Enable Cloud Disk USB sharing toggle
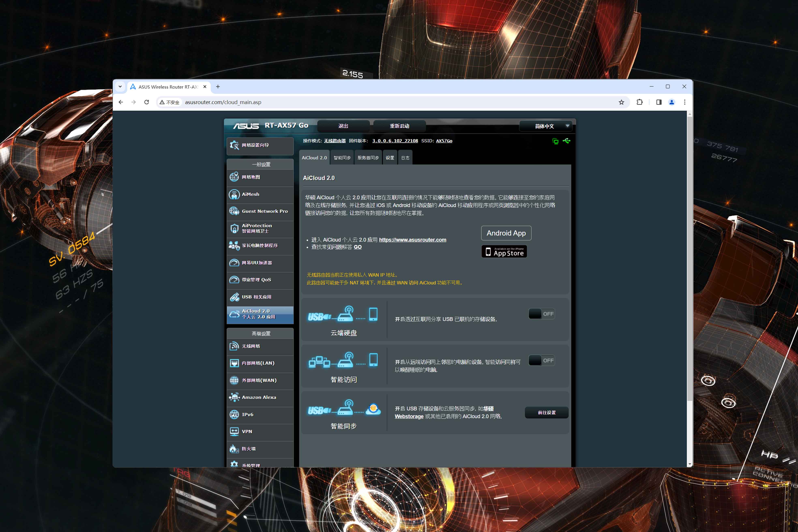 [x=542, y=314]
